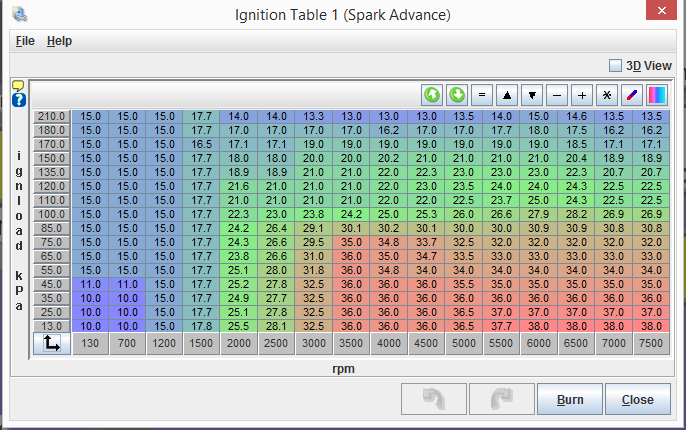Viewport: 686px width, 430px height.
Task: Click the Burn button
Action: click(x=570, y=400)
